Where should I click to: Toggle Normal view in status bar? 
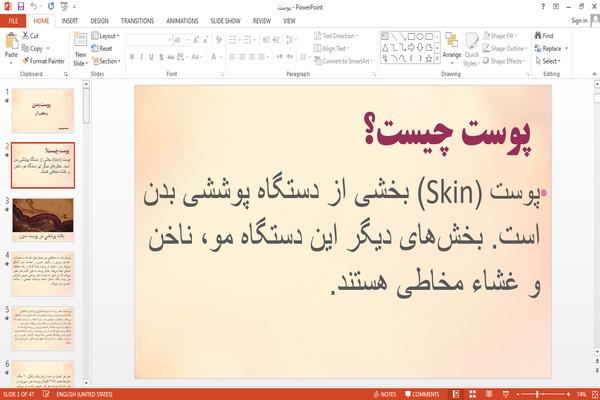[456, 394]
